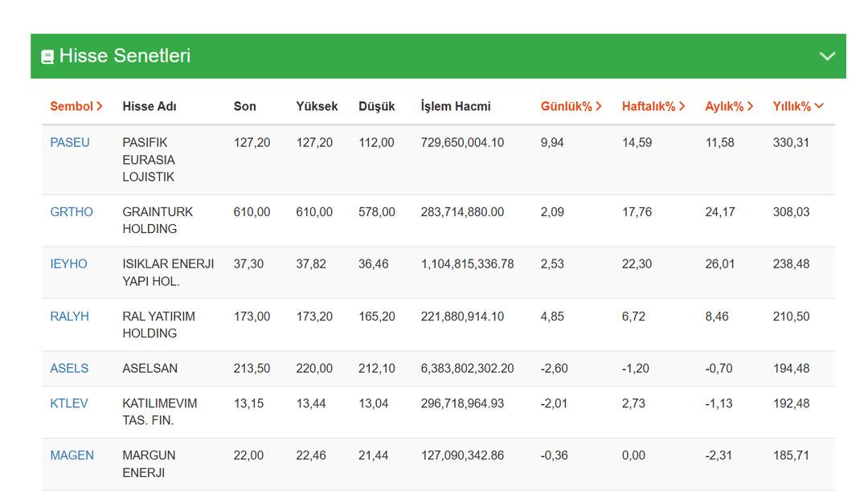Sort table by Aylık% column

pyautogui.click(x=728, y=106)
